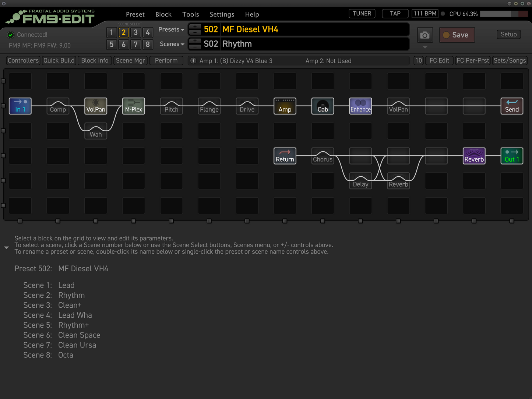Select the Cab block
Viewport: 532px width, 399px height.
[323, 106]
